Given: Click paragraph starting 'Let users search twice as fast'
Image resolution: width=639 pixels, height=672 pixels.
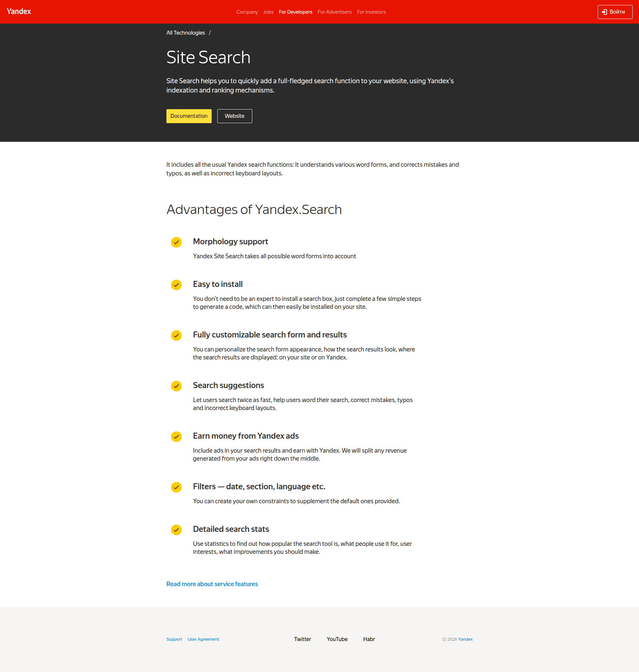Looking at the screenshot, I should [x=303, y=404].
